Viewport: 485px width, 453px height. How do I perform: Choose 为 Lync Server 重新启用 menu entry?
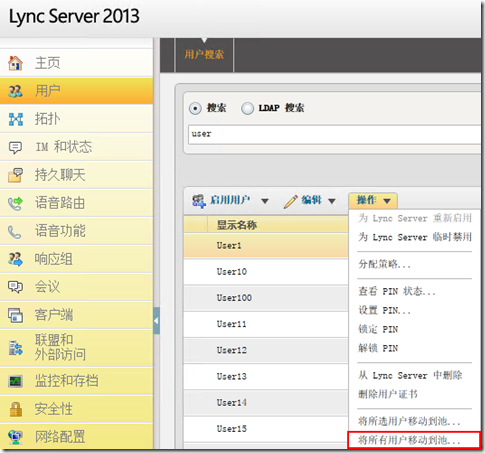click(415, 218)
